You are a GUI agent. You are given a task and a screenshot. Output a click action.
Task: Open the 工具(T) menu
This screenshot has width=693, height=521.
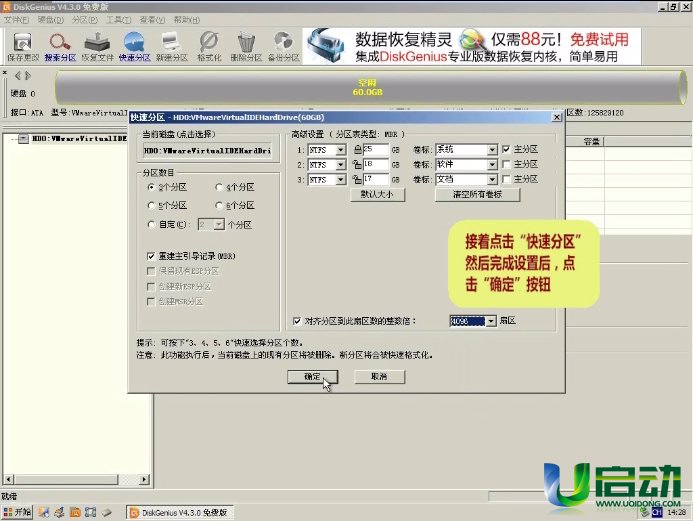pos(118,20)
